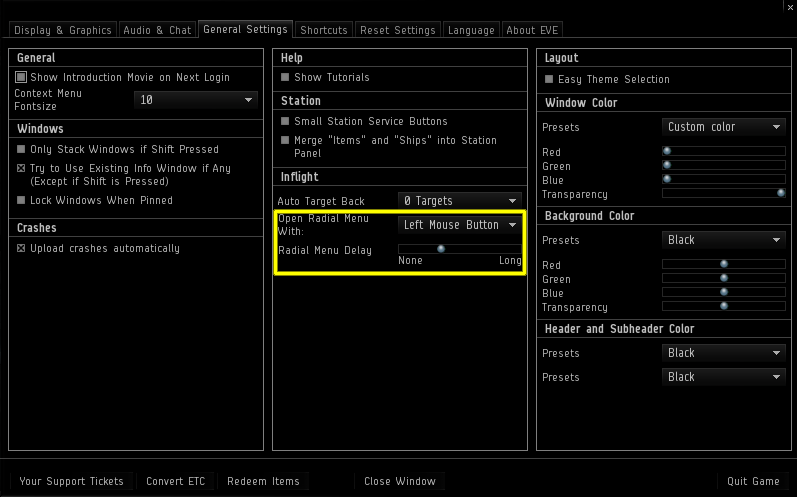Toggle Easy Theme Selection checkbox

[549, 79]
